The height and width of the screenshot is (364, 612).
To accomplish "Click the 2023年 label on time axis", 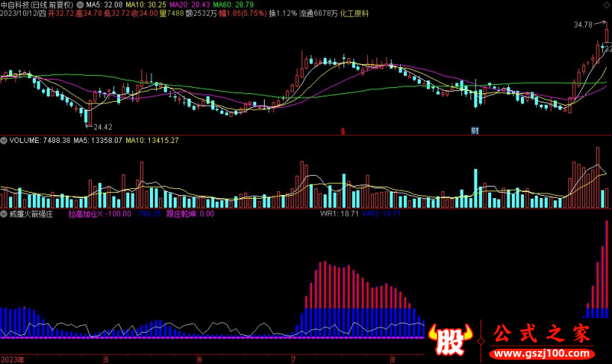I will pos(12,359).
